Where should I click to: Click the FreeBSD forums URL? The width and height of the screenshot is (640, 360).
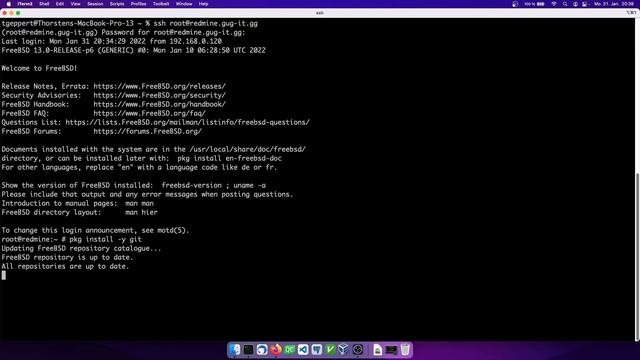tap(147, 131)
